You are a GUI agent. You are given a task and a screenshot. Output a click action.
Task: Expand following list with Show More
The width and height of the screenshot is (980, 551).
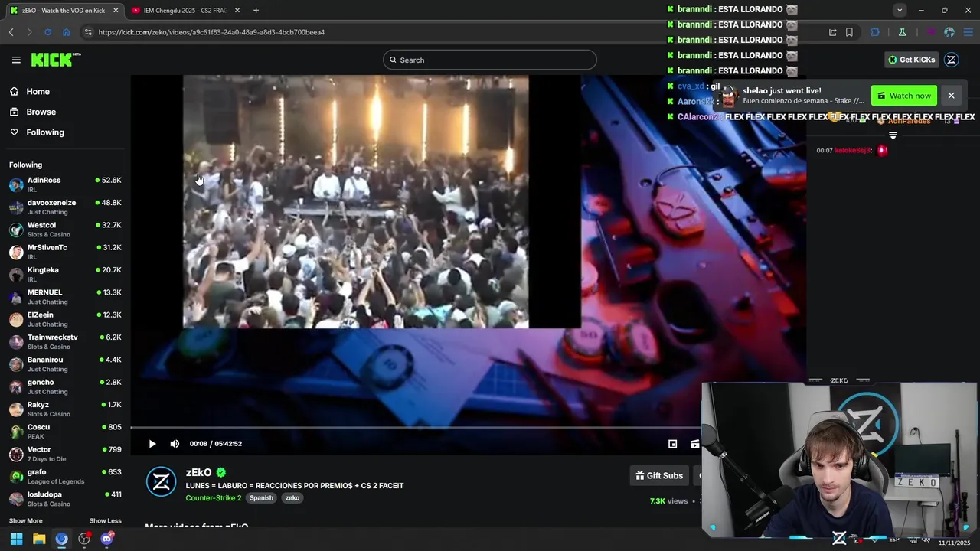[x=26, y=521]
